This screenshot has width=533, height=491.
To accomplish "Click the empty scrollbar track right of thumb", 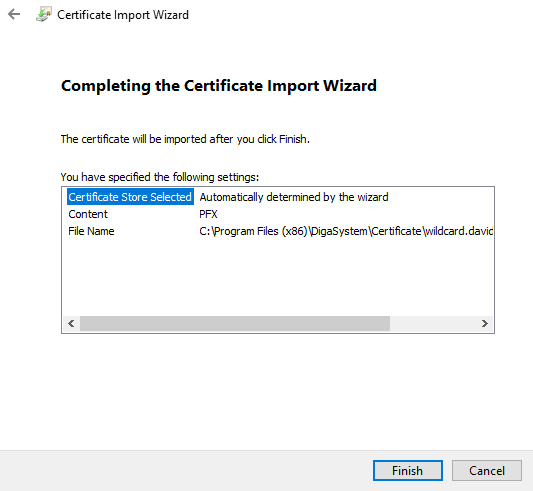I will click(433, 323).
